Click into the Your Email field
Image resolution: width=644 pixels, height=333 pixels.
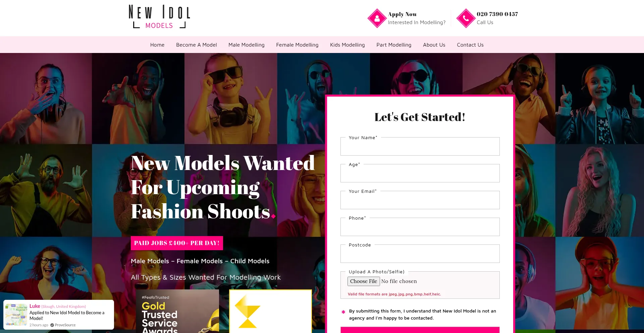click(x=420, y=200)
